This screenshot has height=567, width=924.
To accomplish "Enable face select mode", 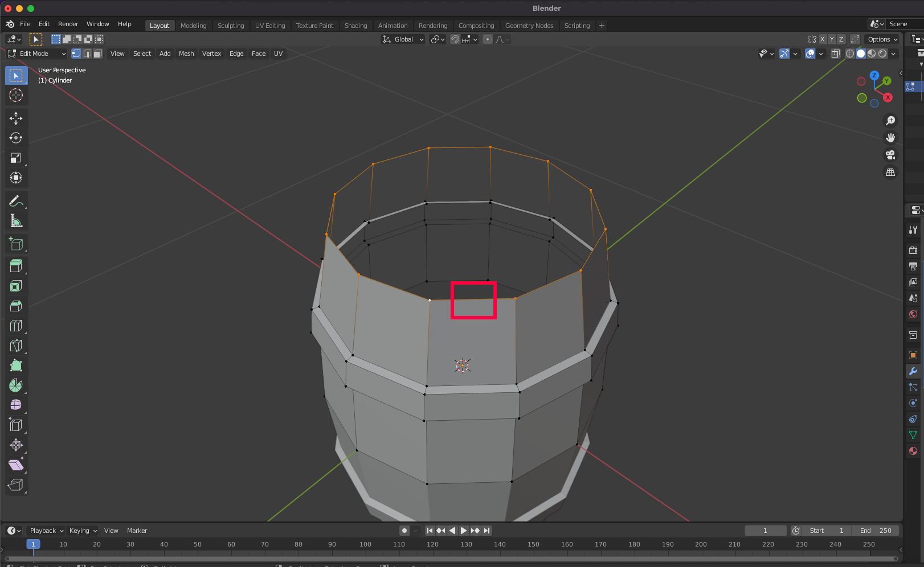I will 98,54.
